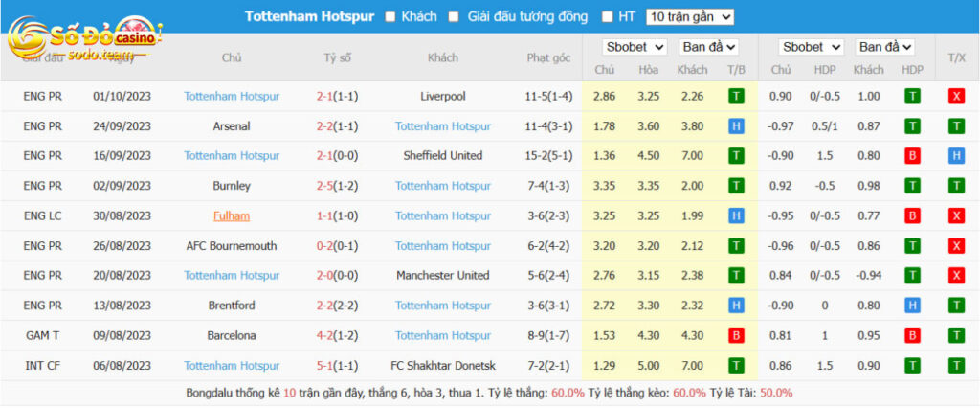Click the Phạt góc column header
The width and height of the screenshot is (980, 408).
548,57
